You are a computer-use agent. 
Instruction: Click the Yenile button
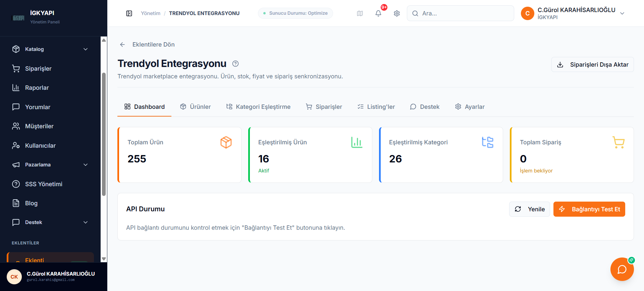tap(530, 209)
